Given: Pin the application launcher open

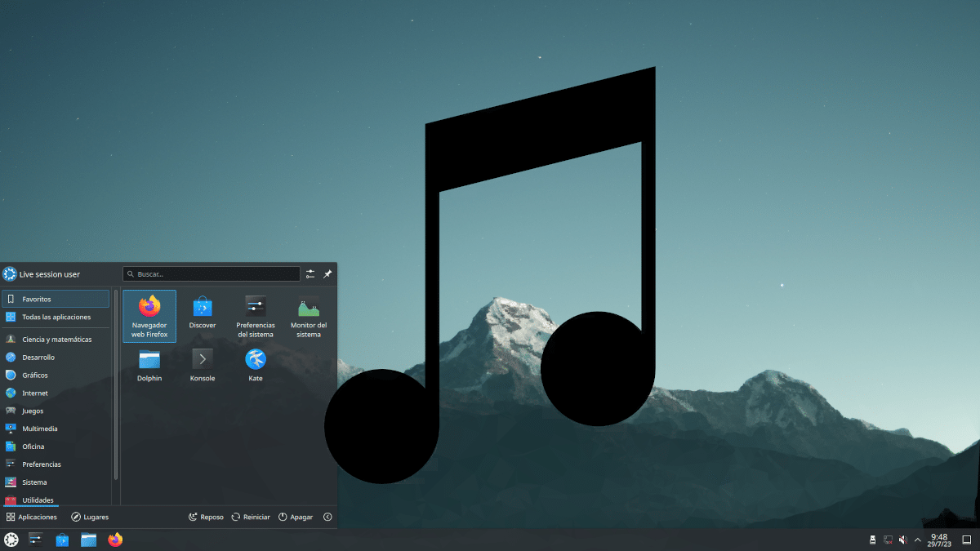Looking at the screenshot, I should [x=327, y=274].
